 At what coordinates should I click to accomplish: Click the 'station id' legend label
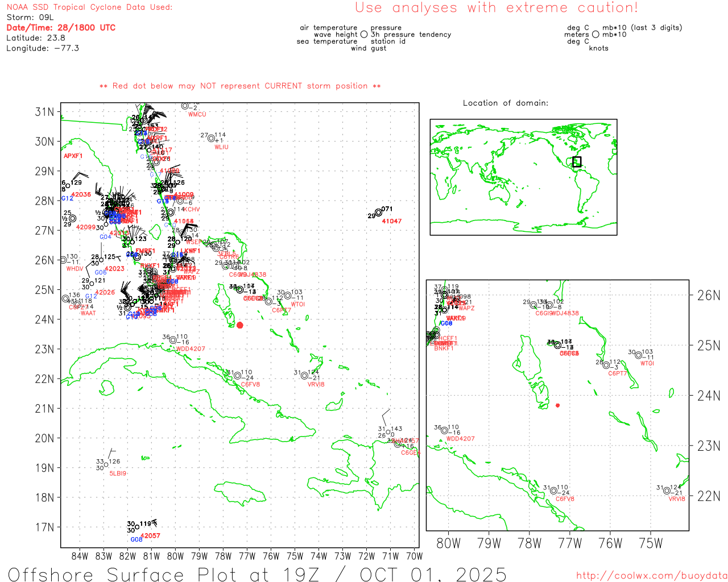coord(388,41)
